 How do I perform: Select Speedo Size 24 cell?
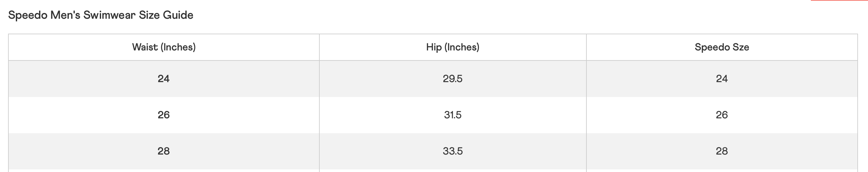[722, 79]
